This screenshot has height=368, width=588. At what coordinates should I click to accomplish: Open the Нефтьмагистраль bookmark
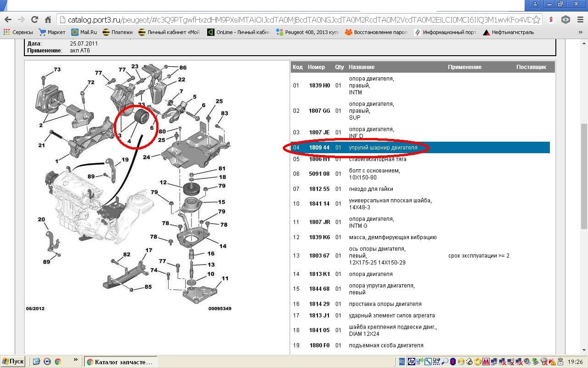click(x=509, y=32)
